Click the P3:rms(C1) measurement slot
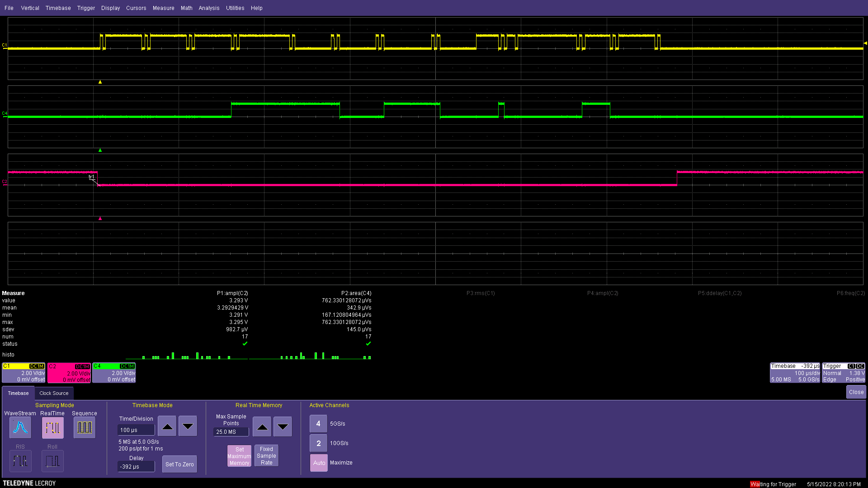 tap(481, 293)
